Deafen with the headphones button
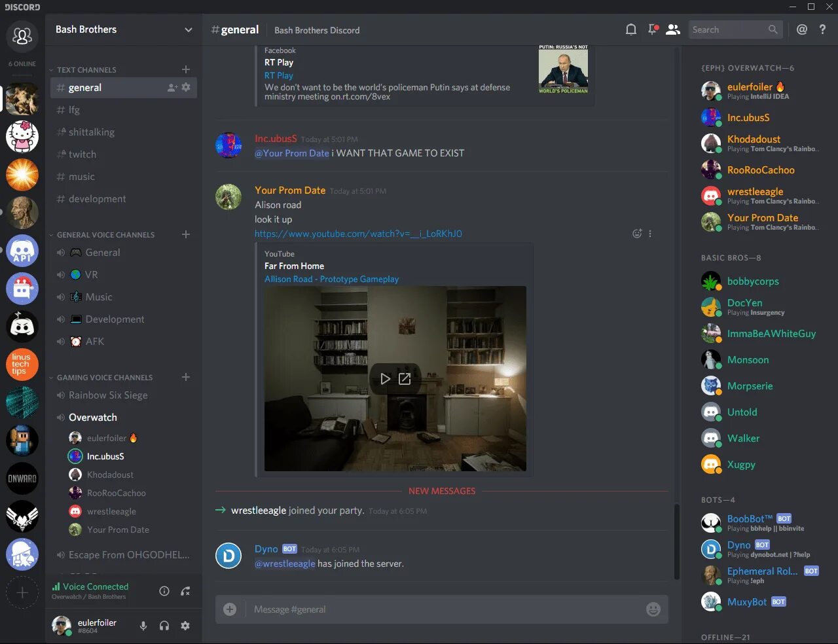 pos(164,626)
